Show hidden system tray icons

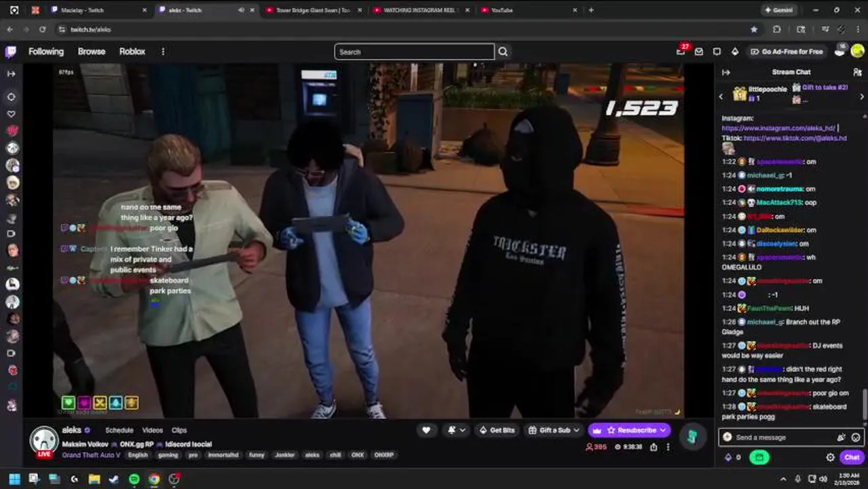point(783,479)
